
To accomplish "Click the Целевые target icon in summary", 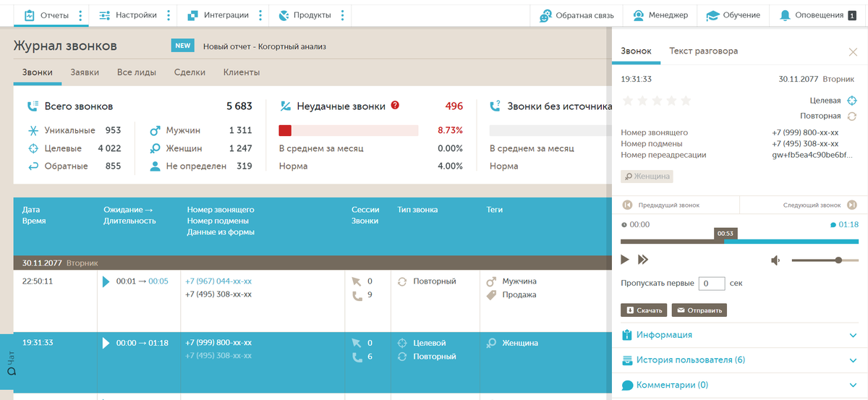I will coord(33,148).
